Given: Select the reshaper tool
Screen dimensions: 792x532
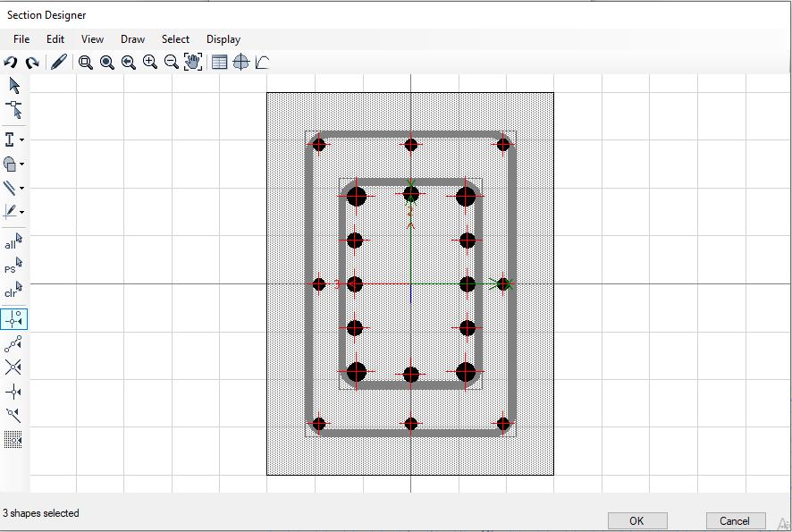Looking at the screenshot, I should point(13,110).
